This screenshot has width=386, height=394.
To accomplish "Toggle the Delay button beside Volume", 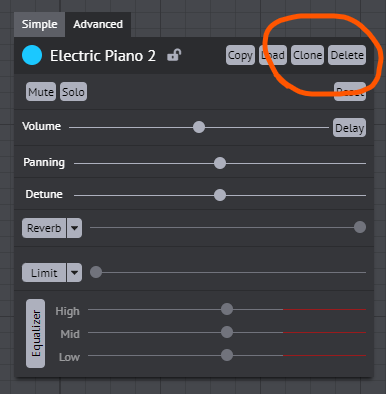I will coord(349,128).
